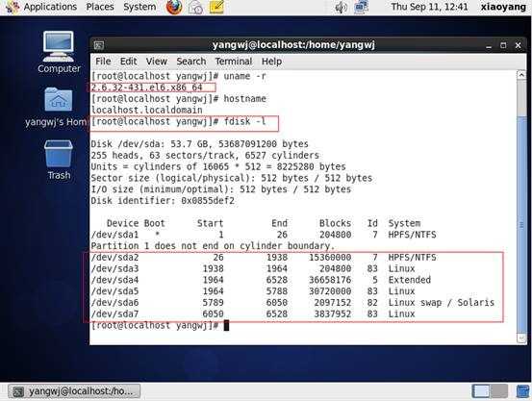
Task: Click the /dev/sda1 partition row
Action: (264, 235)
